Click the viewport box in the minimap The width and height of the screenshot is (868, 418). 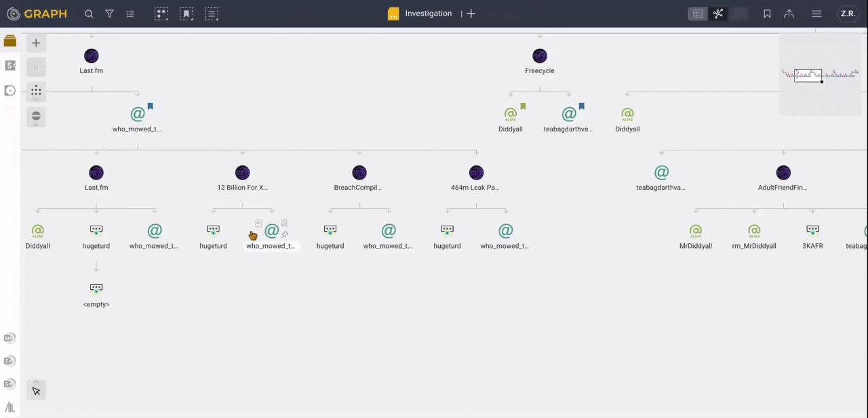coord(808,75)
